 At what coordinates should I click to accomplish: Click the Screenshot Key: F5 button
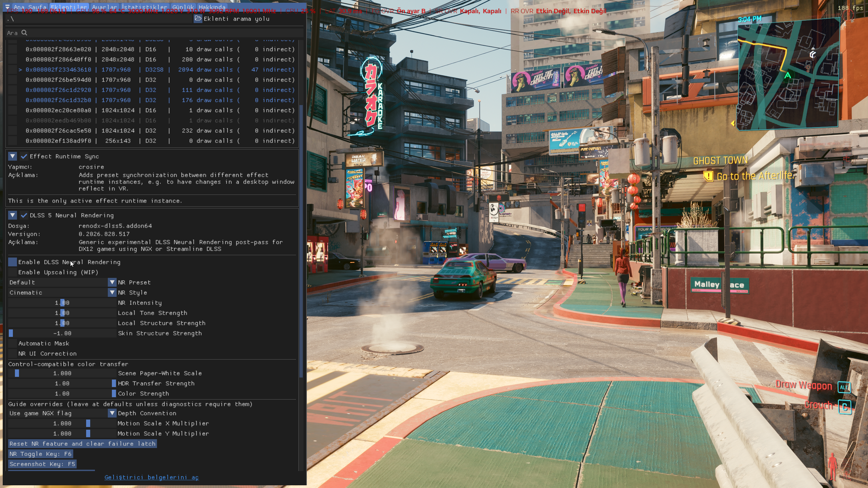pyautogui.click(x=42, y=464)
